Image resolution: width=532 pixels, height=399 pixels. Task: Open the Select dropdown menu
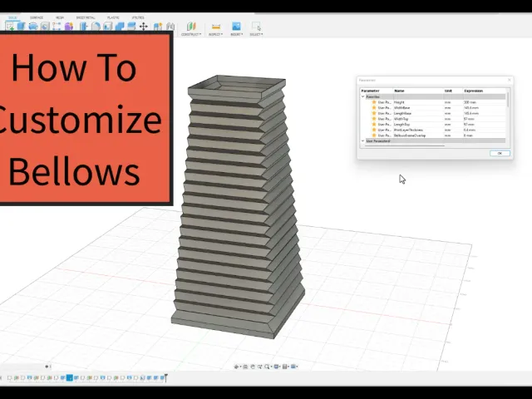click(256, 34)
